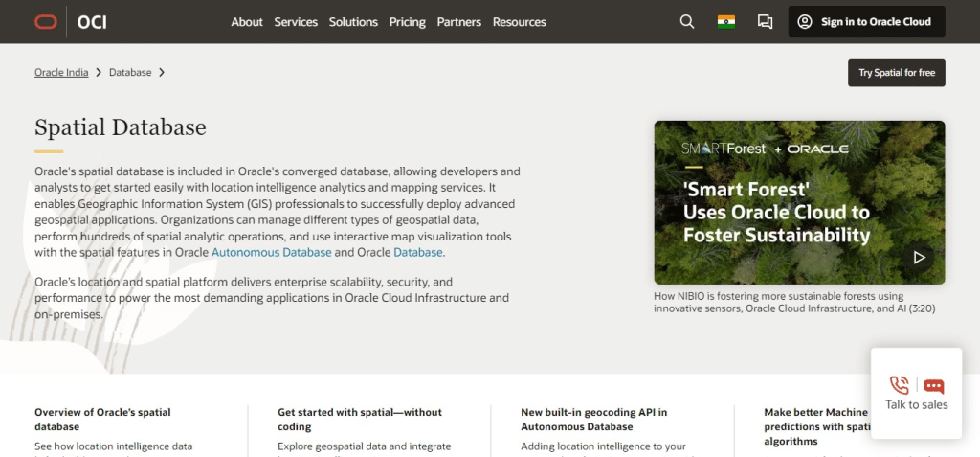980x457 pixels.
Task: Open Make better Machine predictions card
Action: pyautogui.click(x=817, y=426)
